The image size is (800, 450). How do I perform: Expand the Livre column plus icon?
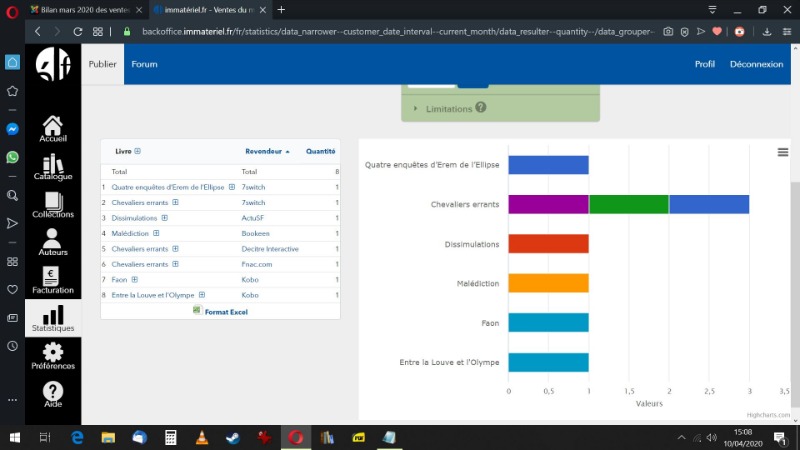tap(138, 152)
